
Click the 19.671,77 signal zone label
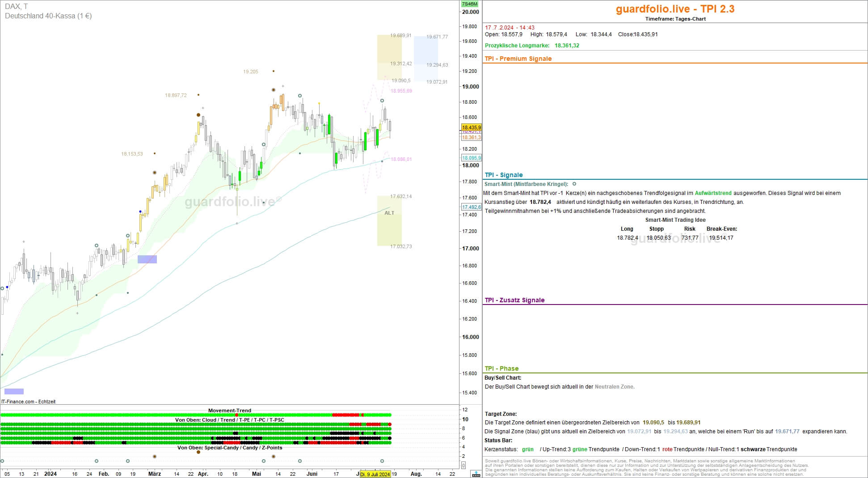click(x=437, y=37)
